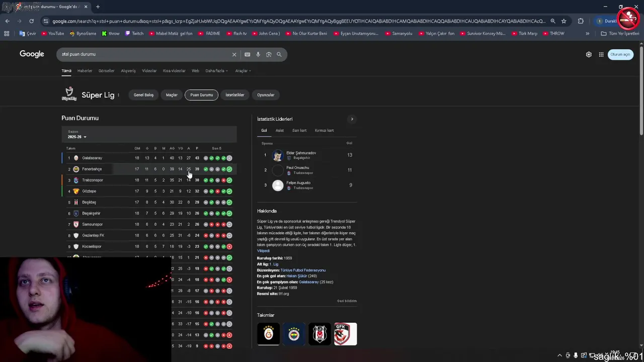Viewport: 644px width, 362px height.
Task: Click the Galatasaray crest in standings
Action: [76, 158]
